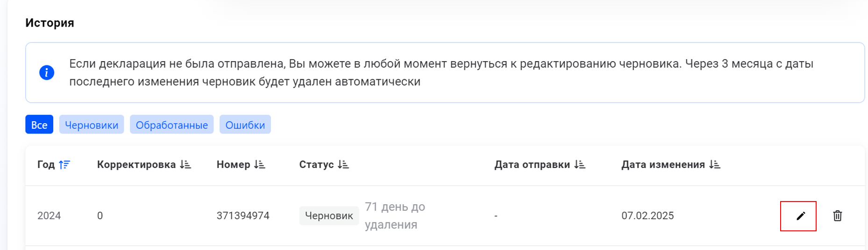This screenshot has height=250, width=868.
Task: Sort by Дата отправки sort icon
Action: 580,165
